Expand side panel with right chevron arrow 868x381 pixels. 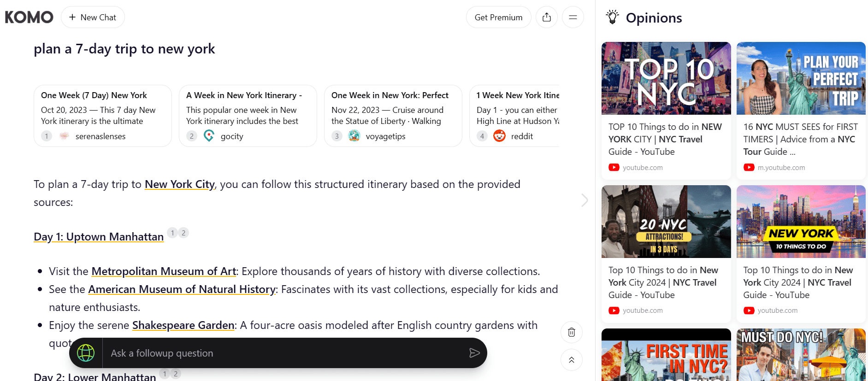pos(585,200)
